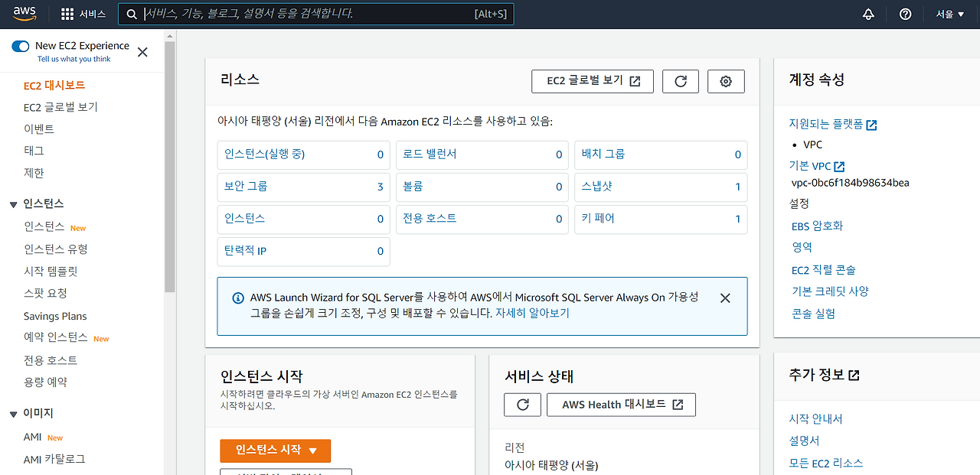Open EC2 글로벌 보기 in the sidebar
This screenshot has height=475, width=980.
(60, 107)
